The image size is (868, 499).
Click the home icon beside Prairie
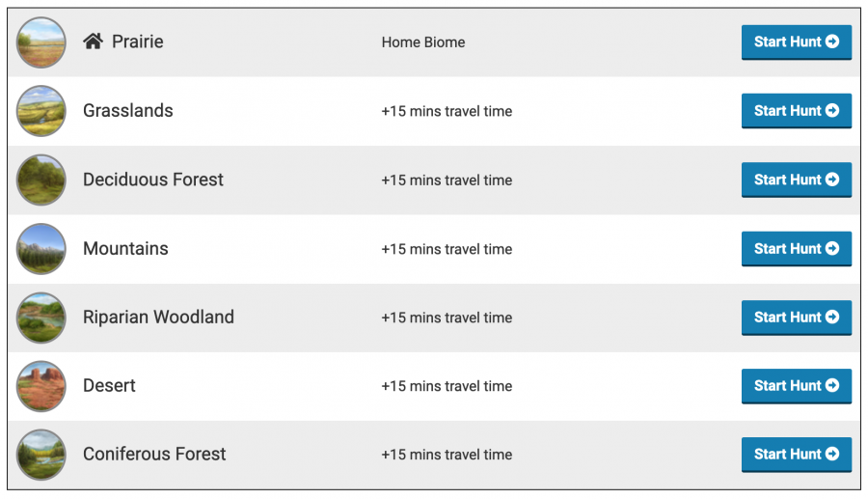tap(93, 42)
